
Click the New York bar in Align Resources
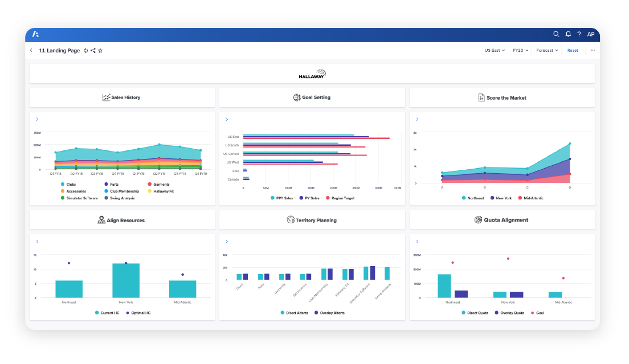126,280
